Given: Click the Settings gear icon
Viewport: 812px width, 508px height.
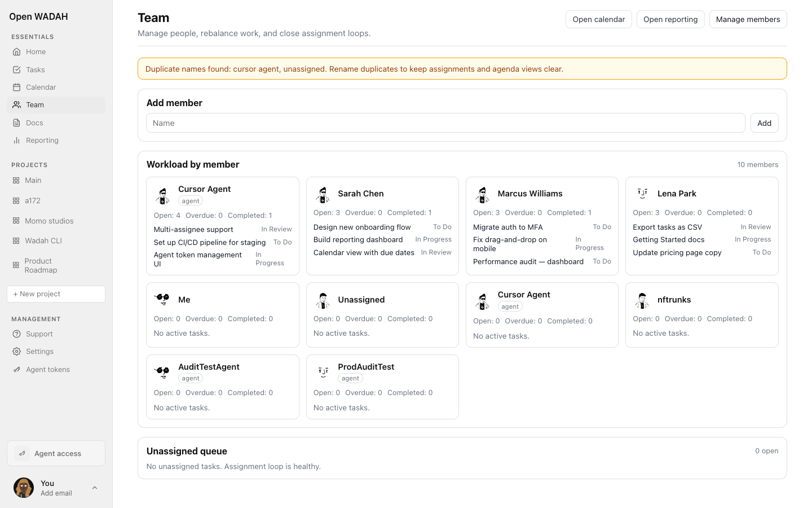Looking at the screenshot, I should coord(17,352).
